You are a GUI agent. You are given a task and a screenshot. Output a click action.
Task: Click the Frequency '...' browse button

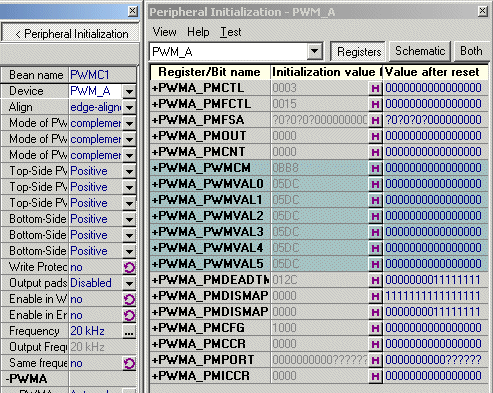point(129,331)
